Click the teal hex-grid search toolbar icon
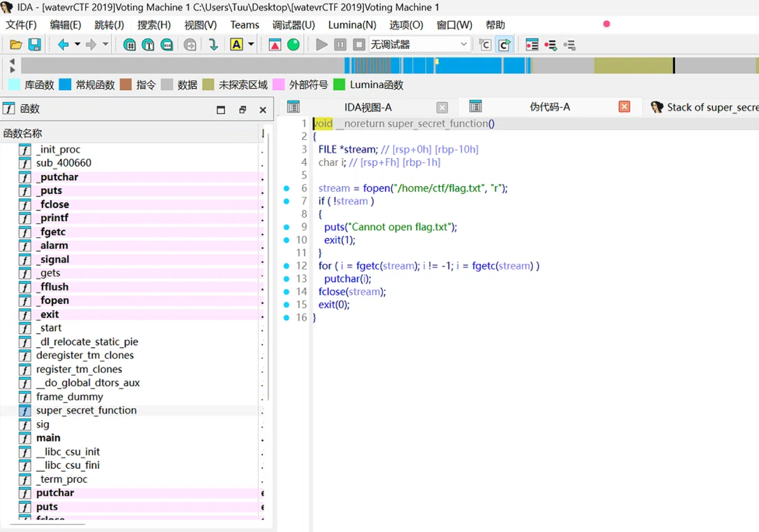Image resolution: width=759 pixels, height=532 pixels. coord(129,45)
